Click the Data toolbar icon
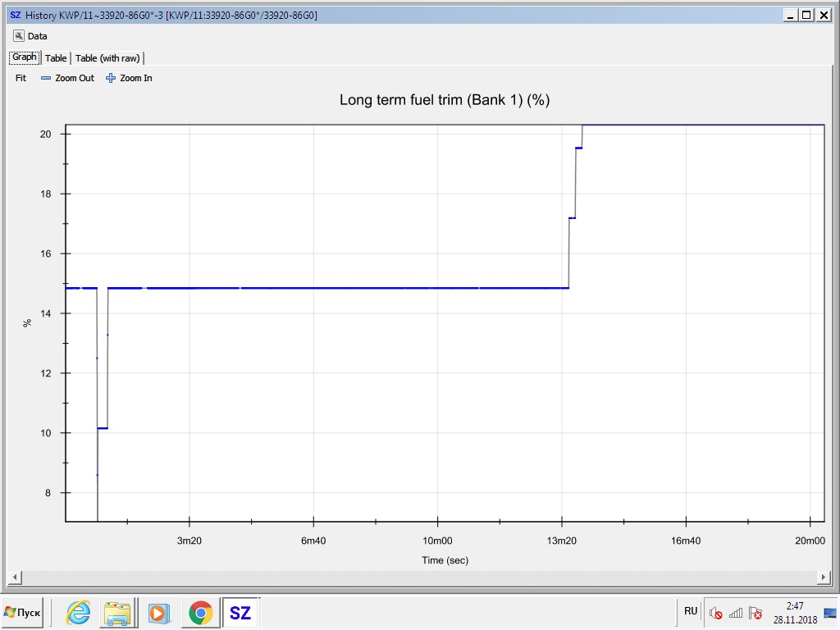 coord(20,36)
